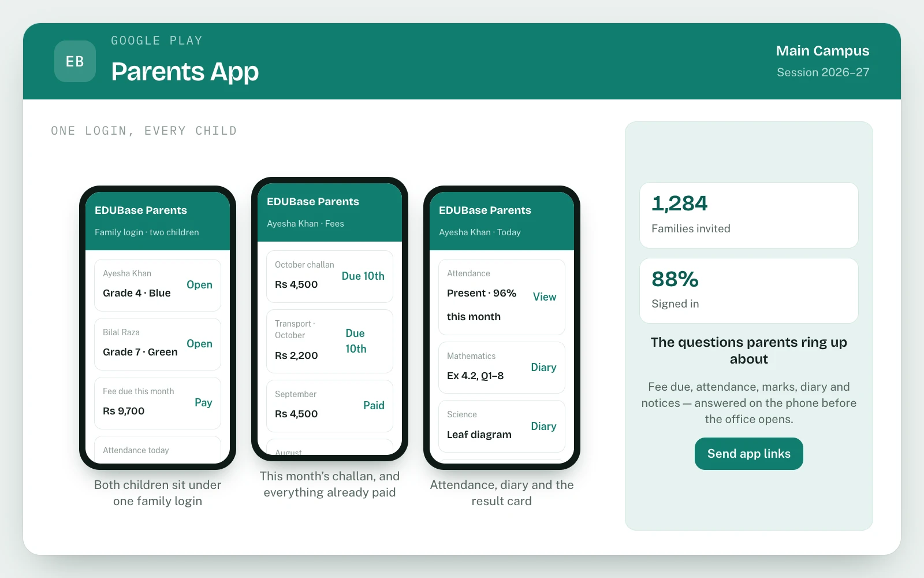Click Due 10th on Transport October
Image resolution: width=924 pixels, height=578 pixels.
[x=356, y=341]
